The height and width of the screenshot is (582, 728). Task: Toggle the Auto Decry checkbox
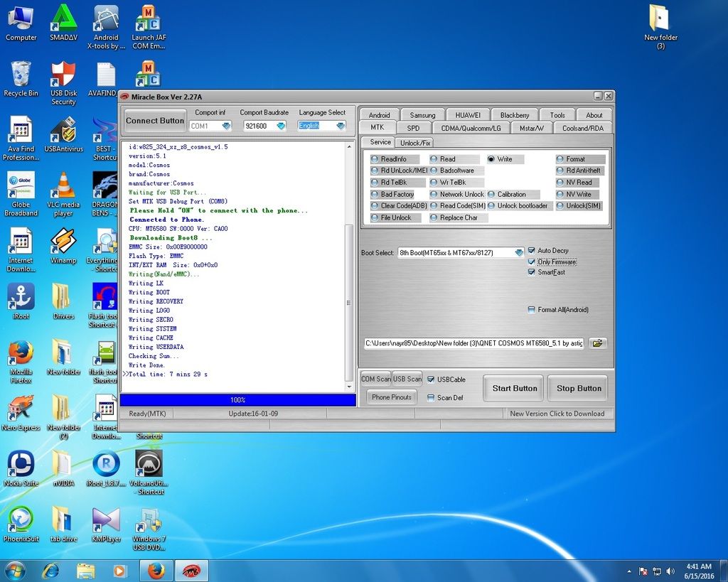click(532, 251)
